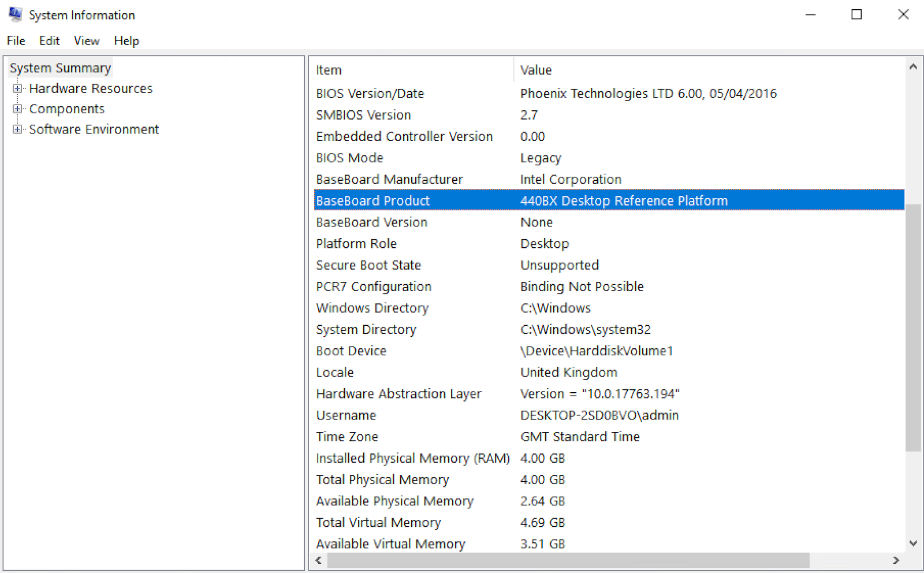This screenshot has width=924, height=573.
Task: Open the Edit menu
Action: coord(49,40)
